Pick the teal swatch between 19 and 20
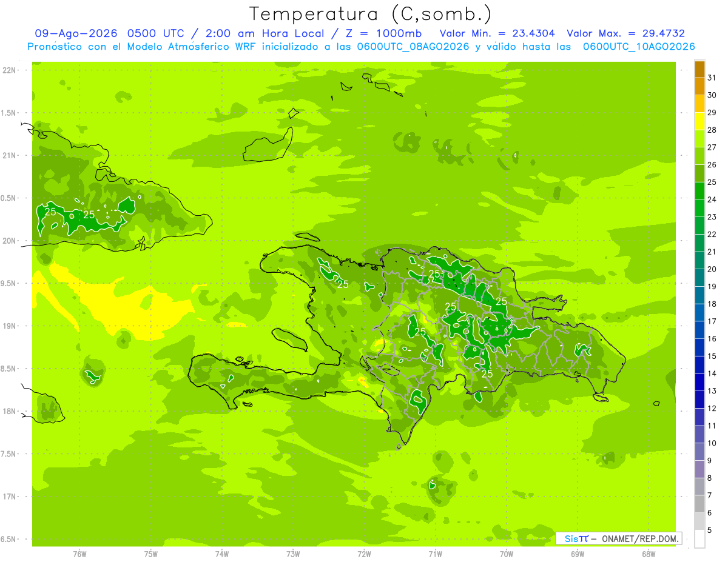 pos(699,278)
